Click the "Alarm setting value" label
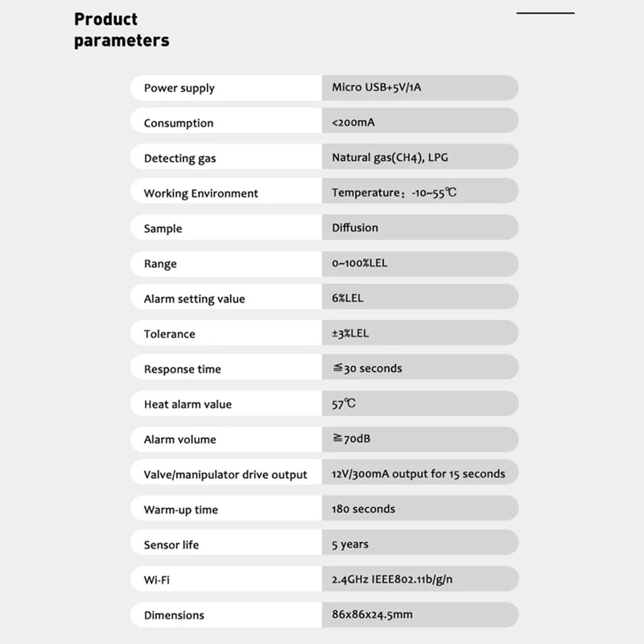644x644 pixels. [194, 299]
